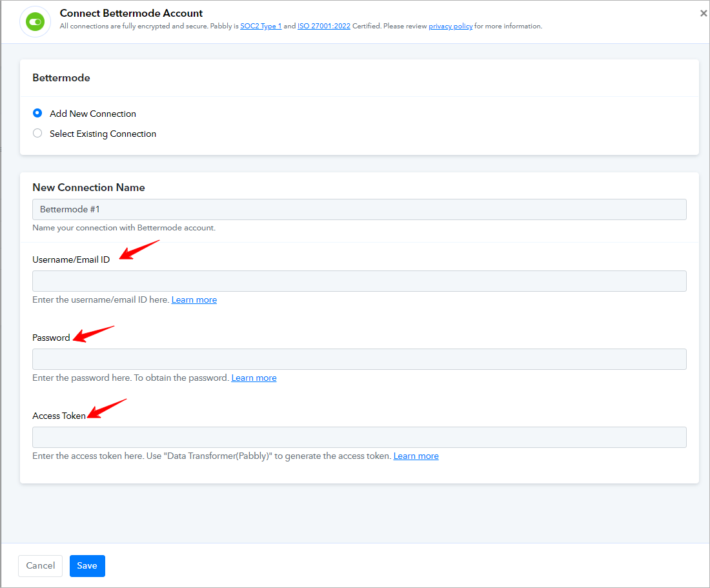Click the Bettermode green toggle logo icon
710x588 pixels.
pyautogui.click(x=35, y=22)
